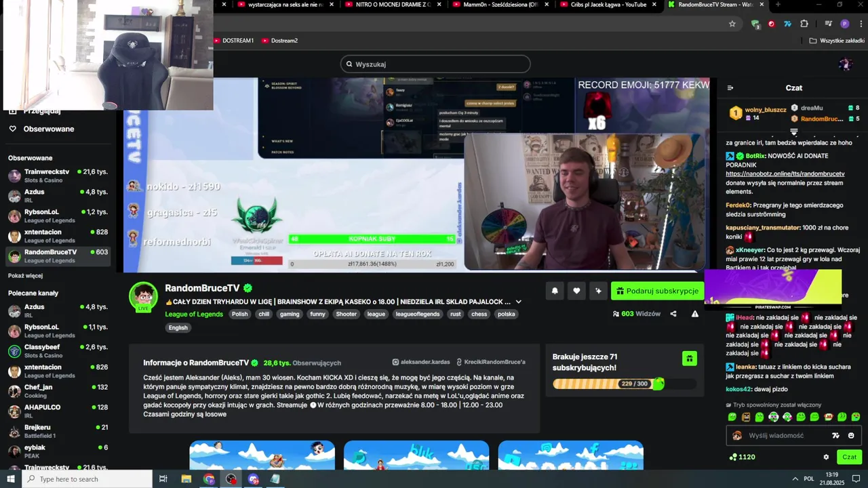Open aleksander.kardas Instagram link
Image resolution: width=868 pixels, height=488 pixels.
coord(421,362)
